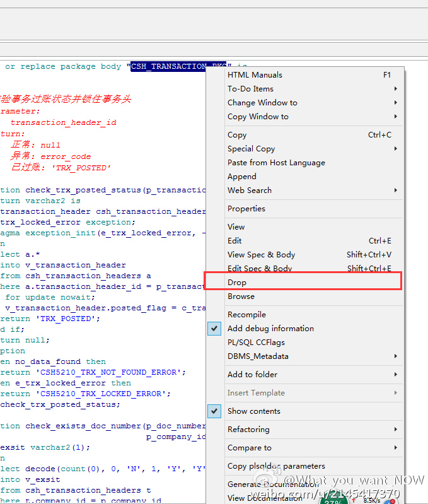
Task: Open the Web Search submenu
Action: coord(304,190)
